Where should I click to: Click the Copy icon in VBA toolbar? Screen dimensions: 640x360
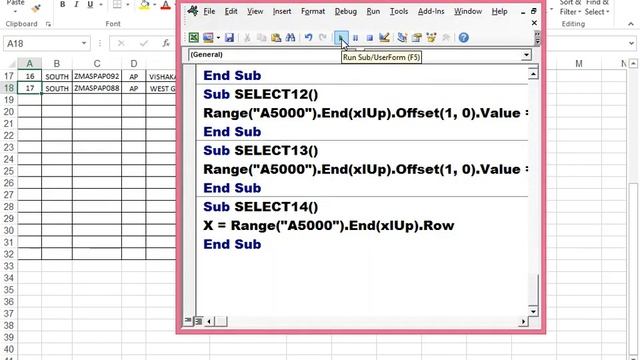pyautogui.click(x=261, y=38)
